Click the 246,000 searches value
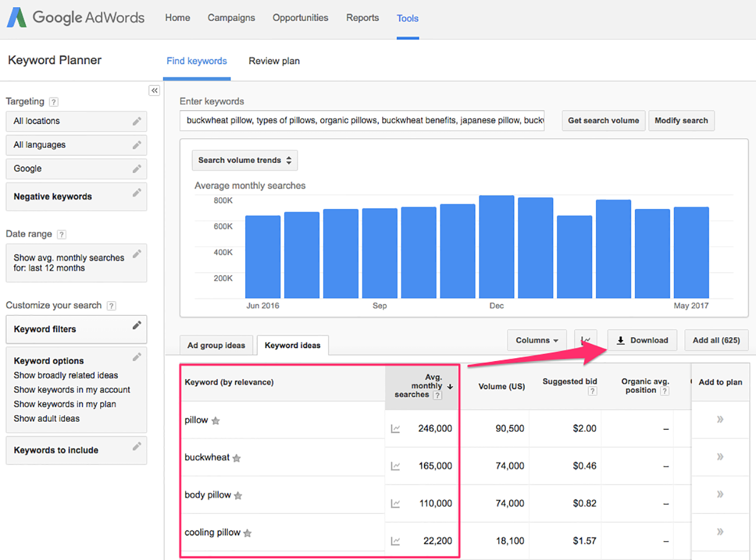Screen dimensions: 756x560 (x=435, y=429)
